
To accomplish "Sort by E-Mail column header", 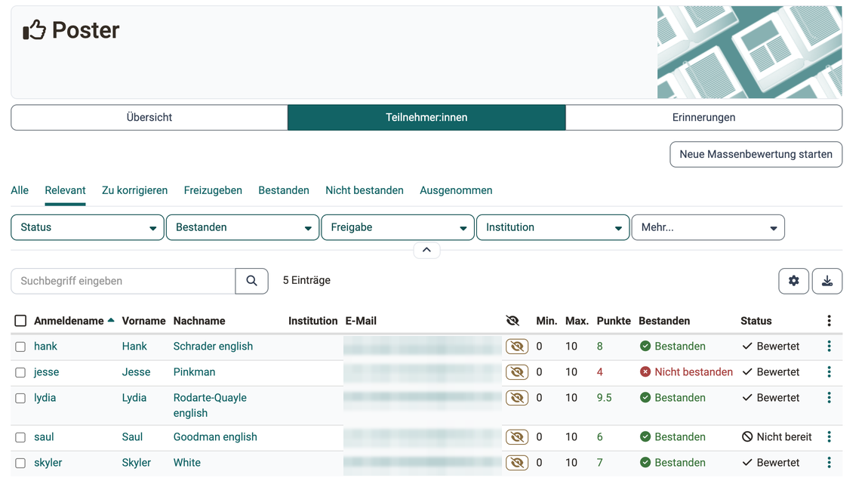I will [361, 321].
